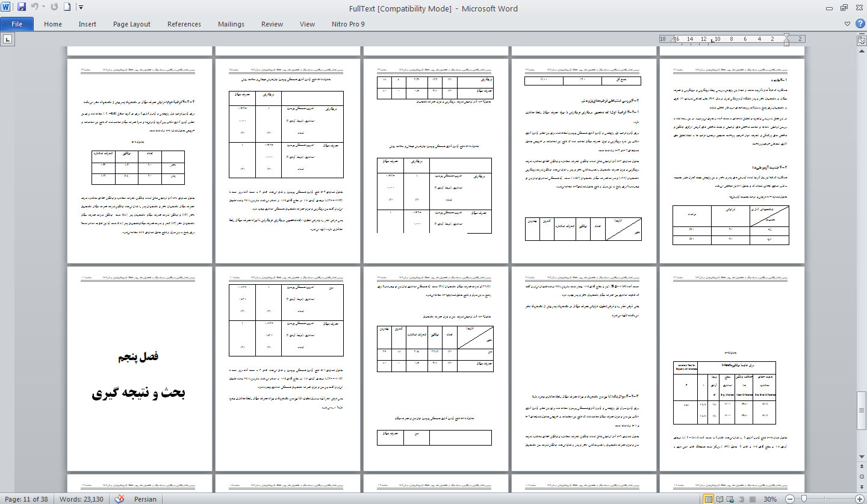Click the zoom slider handle
The height and width of the screenshot is (504, 867).
[x=804, y=499]
